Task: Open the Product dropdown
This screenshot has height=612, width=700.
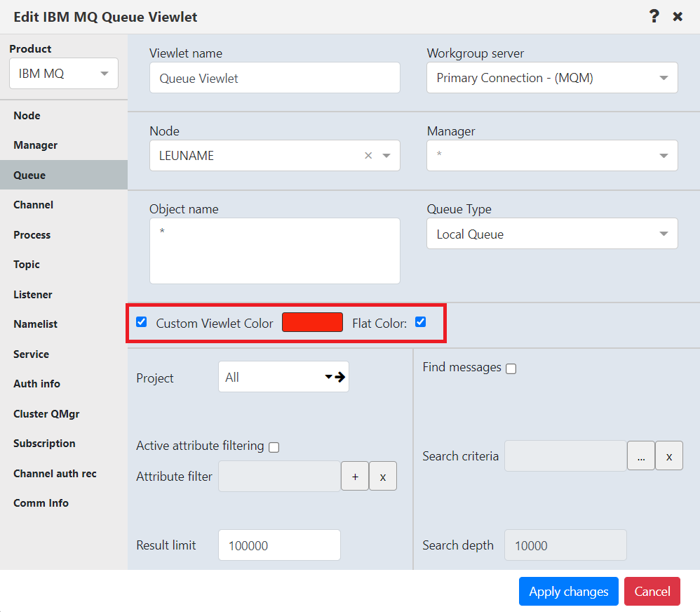Action: [64, 73]
